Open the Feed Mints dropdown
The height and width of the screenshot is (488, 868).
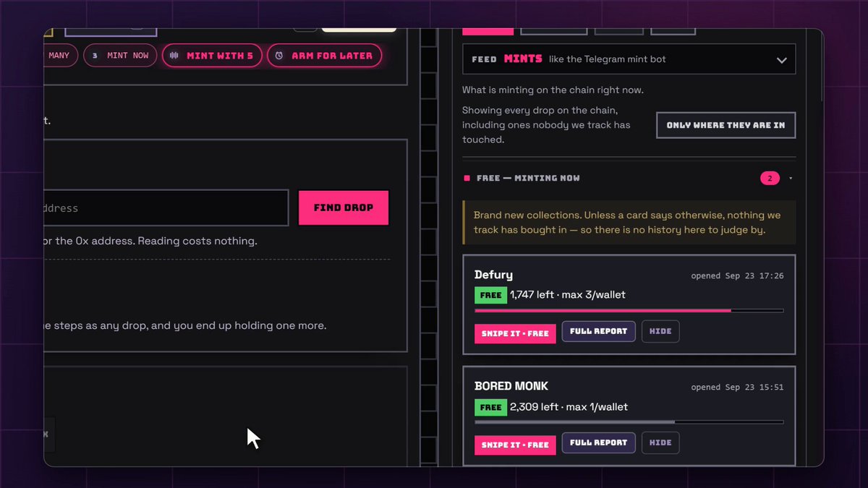point(629,59)
